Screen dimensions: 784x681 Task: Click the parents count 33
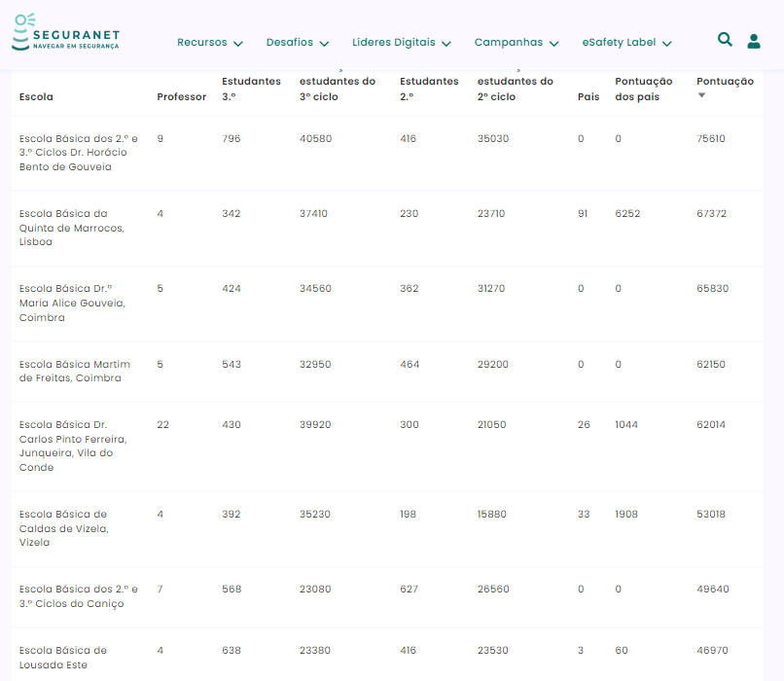[x=584, y=514]
